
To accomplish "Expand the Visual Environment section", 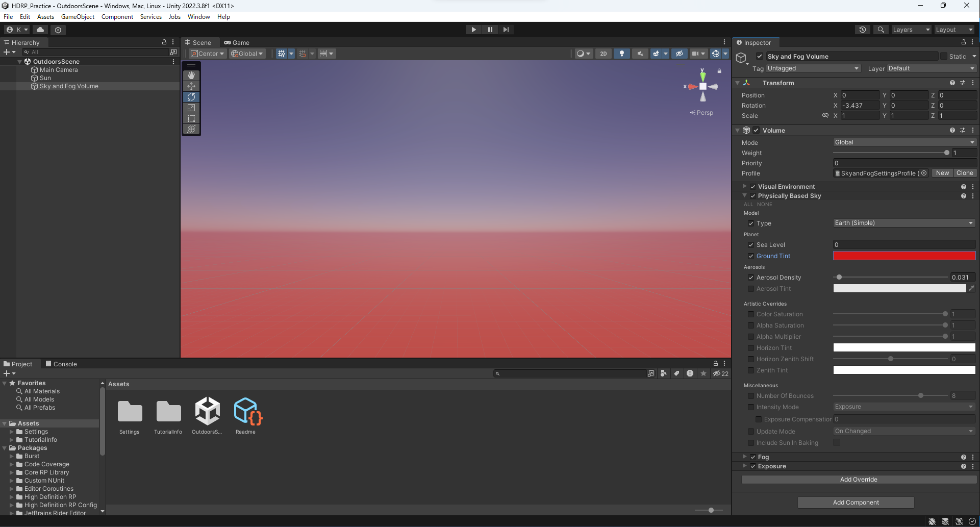I will (x=745, y=187).
